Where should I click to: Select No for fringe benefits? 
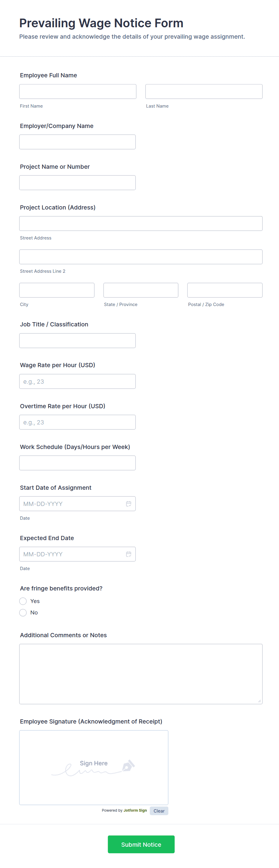point(23,613)
